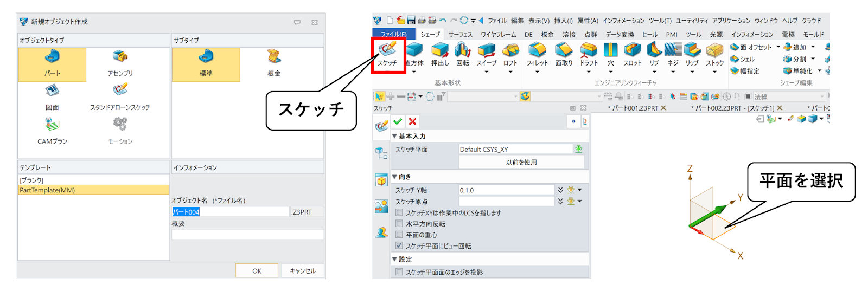Select the フィレット fillet tool
The height and width of the screenshot is (291, 868).
(x=537, y=54)
